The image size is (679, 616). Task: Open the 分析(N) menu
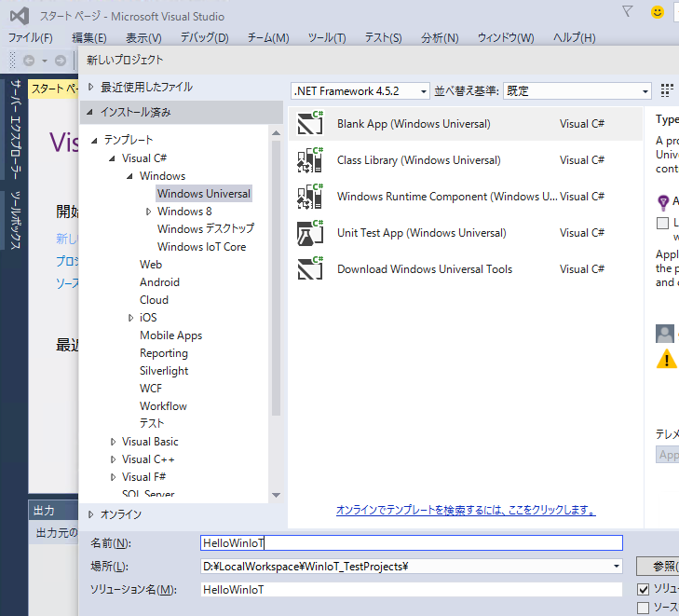click(440, 38)
